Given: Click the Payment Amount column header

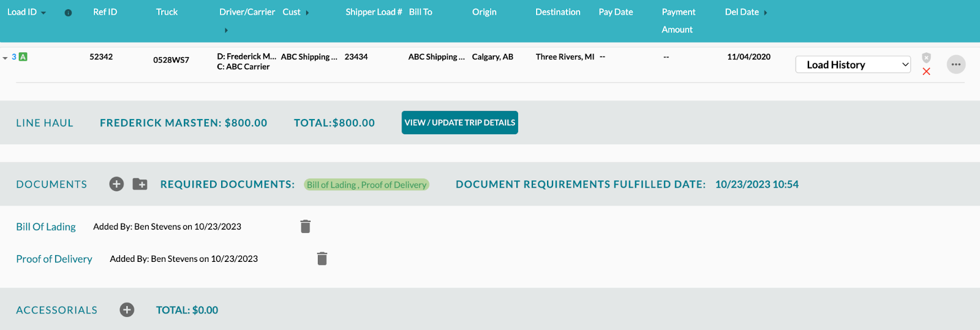Looking at the screenshot, I should click(679, 21).
